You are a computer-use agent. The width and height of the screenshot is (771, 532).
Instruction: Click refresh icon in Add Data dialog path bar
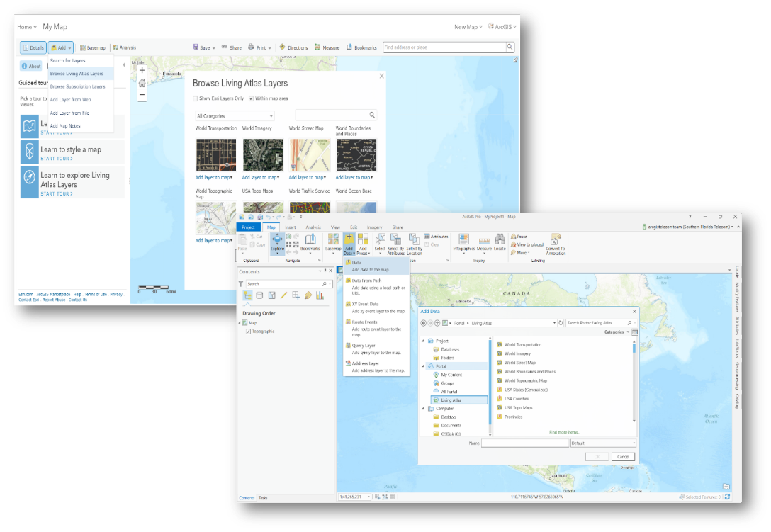pos(561,323)
